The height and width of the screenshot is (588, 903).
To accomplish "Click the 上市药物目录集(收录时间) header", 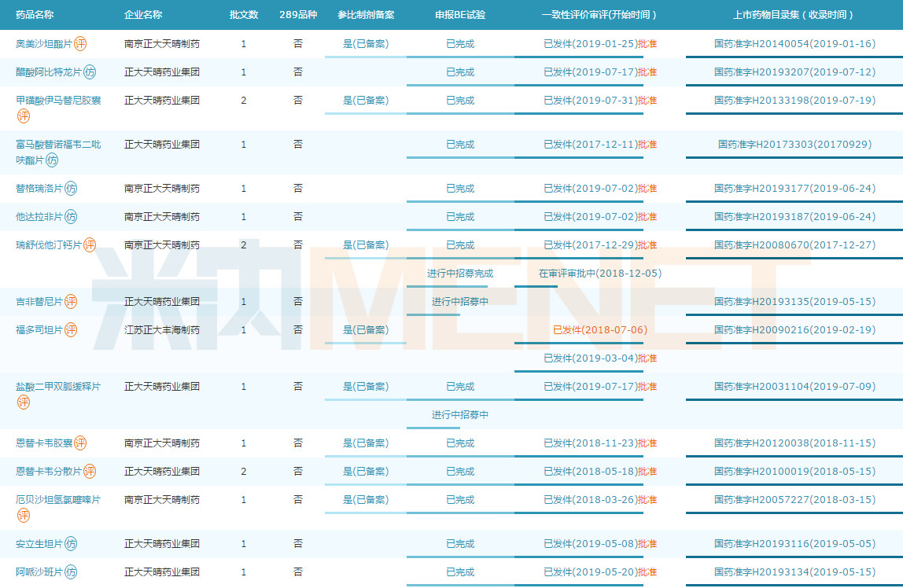I will tap(794, 15).
